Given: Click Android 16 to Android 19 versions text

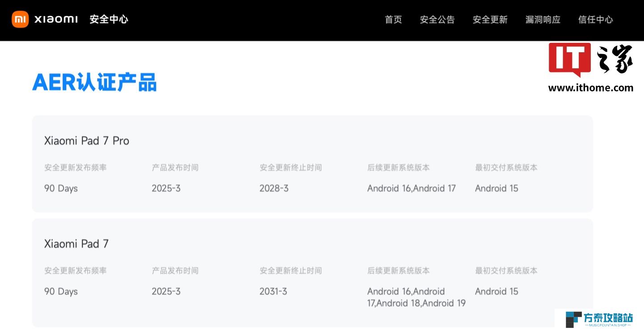Looking at the screenshot, I should [416, 297].
